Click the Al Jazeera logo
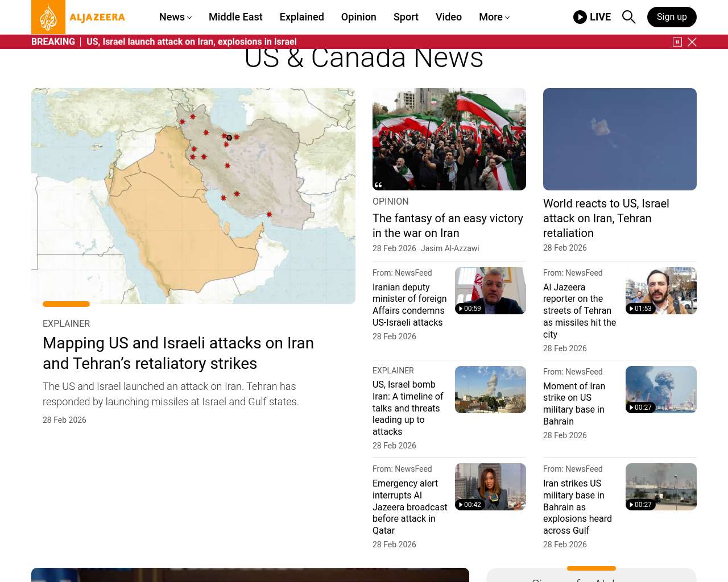 tap(78, 17)
